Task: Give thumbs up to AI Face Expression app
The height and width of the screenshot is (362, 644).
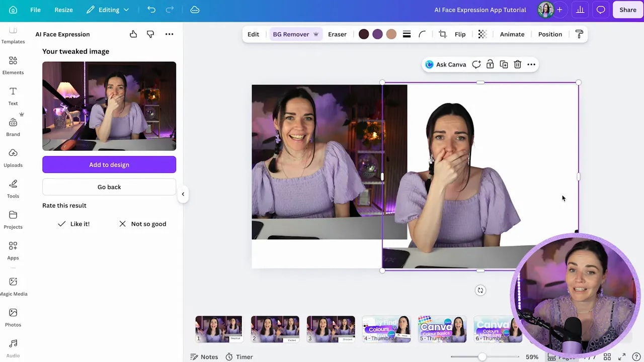Action: click(x=133, y=34)
